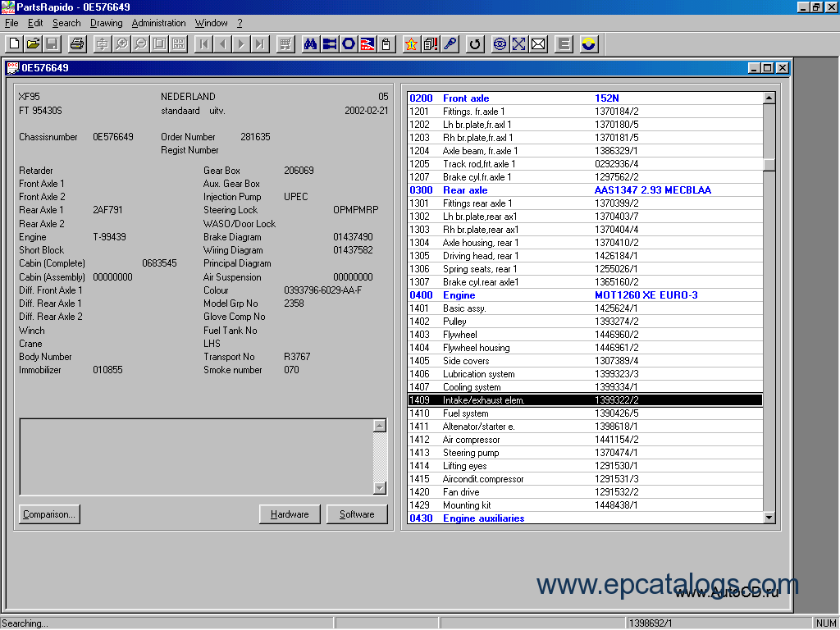Select row 1429 Mounting kit
This screenshot has height=630, width=840.
pos(585,505)
